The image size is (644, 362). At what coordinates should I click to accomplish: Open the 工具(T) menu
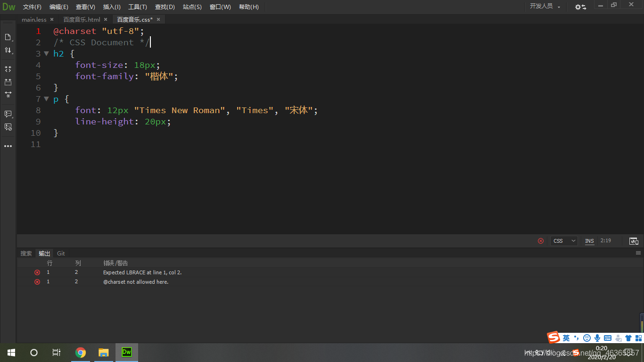point(138,7)
